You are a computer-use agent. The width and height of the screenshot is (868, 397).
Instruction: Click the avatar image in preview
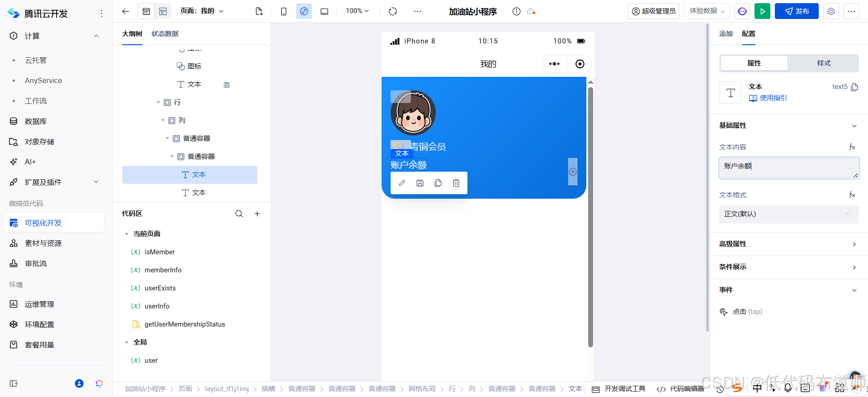coord(413,113)
